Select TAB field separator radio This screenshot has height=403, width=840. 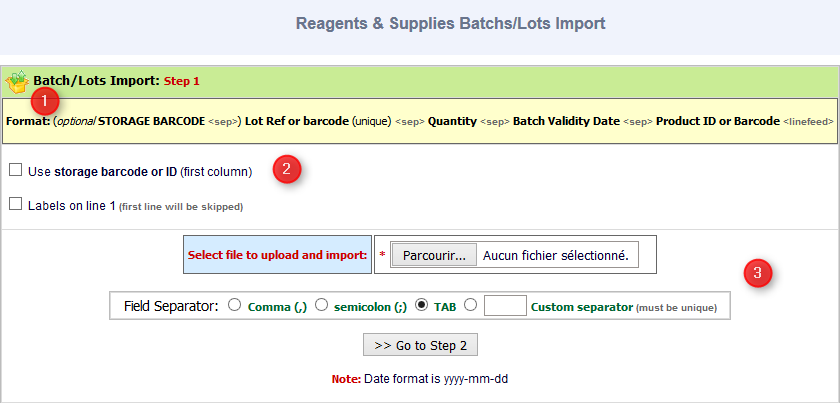coord(422,305)
